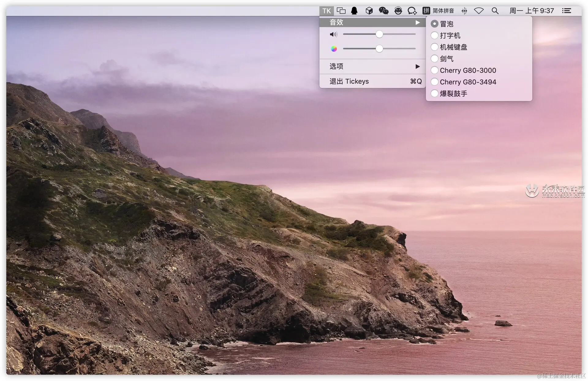Open Spotlight search magnifier
588x381 pixels.
click(495, 11)
